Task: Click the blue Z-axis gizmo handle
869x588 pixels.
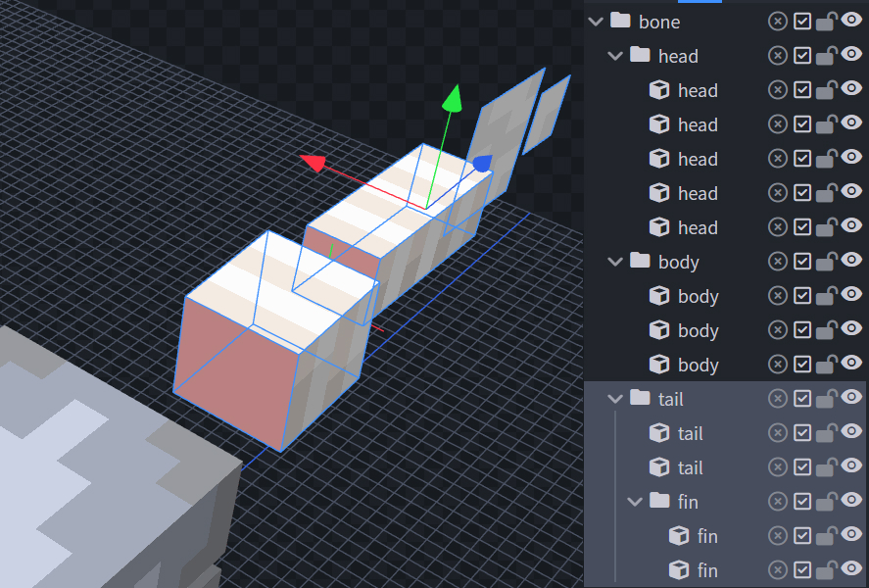Action: (x=482, y=164)
